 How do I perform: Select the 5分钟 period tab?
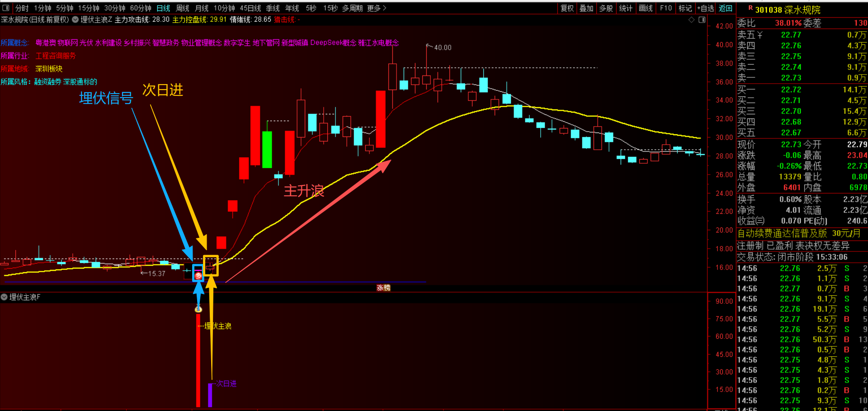[65, 8]
